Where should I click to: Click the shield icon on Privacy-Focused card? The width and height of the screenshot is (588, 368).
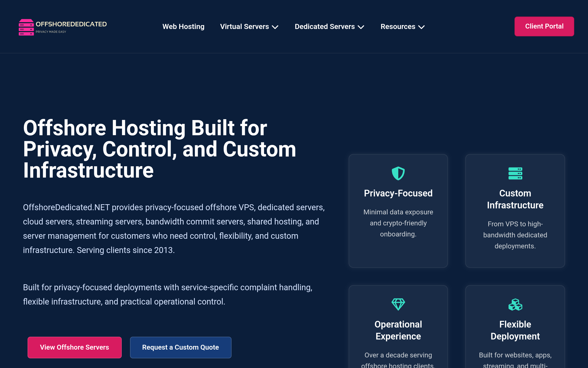point(398,173)
